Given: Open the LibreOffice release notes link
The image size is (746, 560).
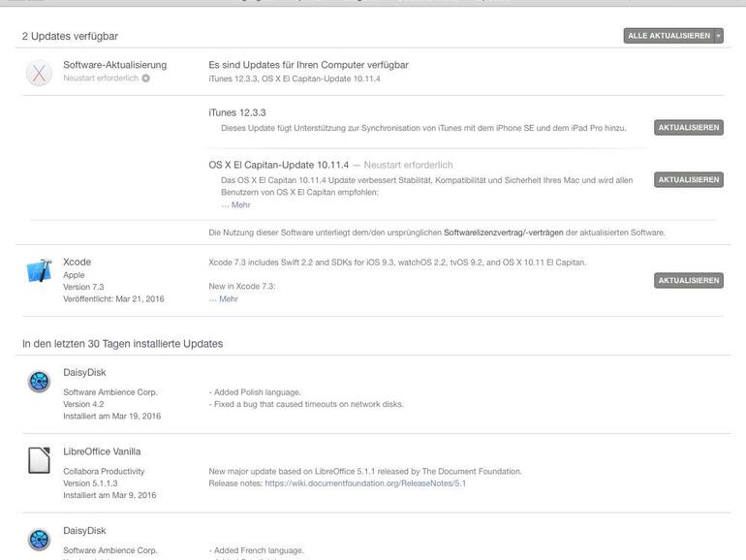Looking at the screenshot, I should [x=365, y=483].
